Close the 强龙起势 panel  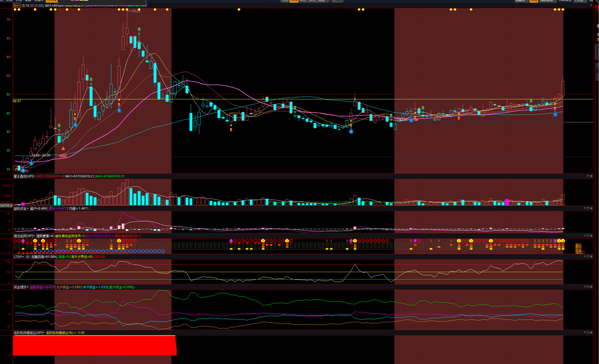click(x=591, y=236)
